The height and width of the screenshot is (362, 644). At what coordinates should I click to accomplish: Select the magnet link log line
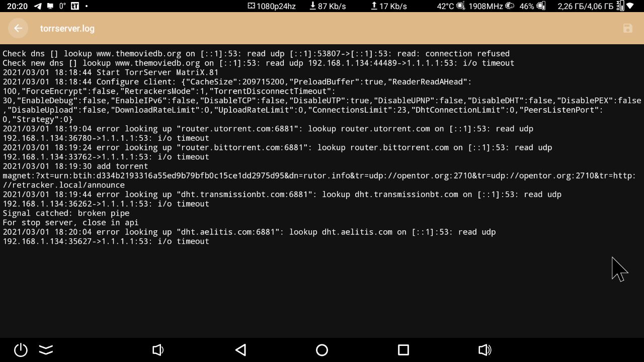pos(319,176)
